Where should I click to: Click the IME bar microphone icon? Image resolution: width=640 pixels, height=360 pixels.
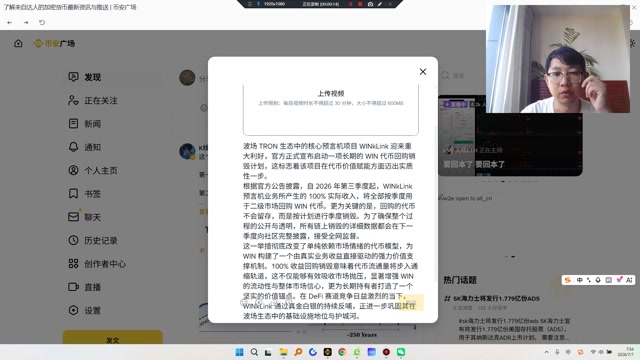598,280
